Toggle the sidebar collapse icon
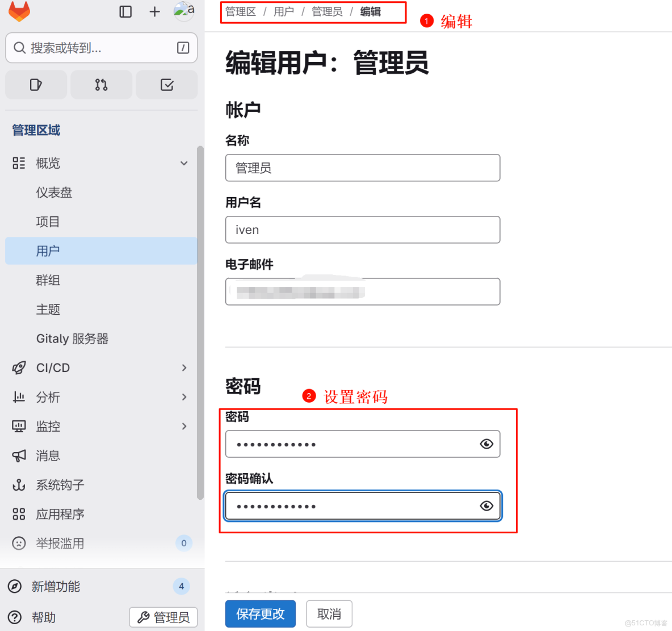672x631 pixels. [x=125, y=11]
